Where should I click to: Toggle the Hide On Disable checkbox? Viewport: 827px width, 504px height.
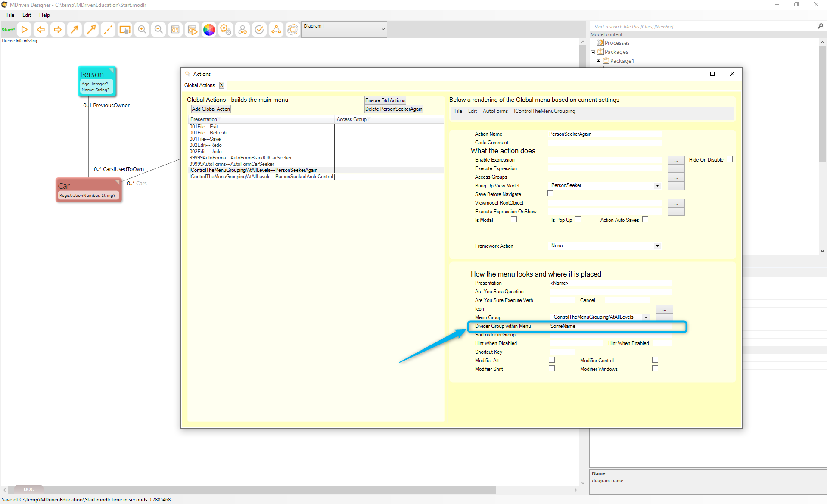(x=730, y=159)
